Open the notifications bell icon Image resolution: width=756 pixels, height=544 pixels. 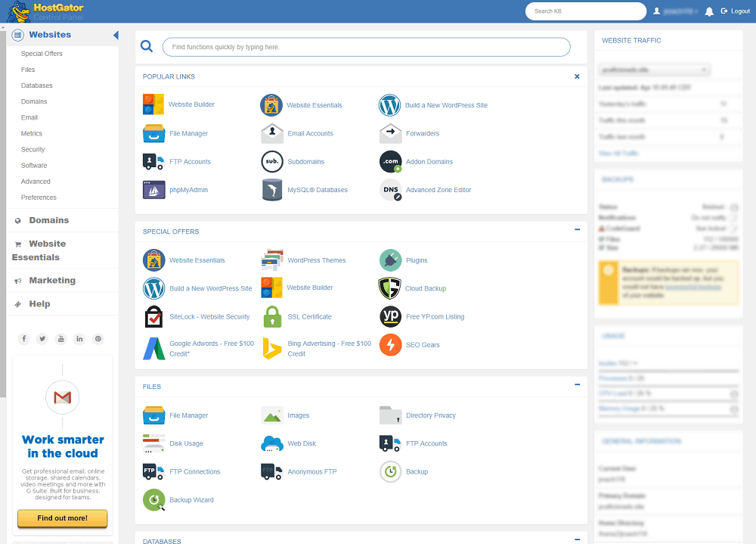click(709, 11)
